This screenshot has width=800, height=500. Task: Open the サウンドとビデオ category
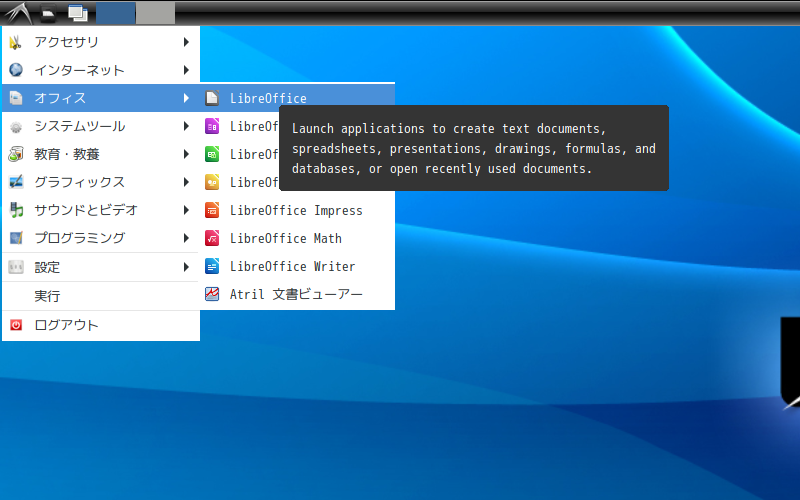pyautogui.click(x=100, y=210)
